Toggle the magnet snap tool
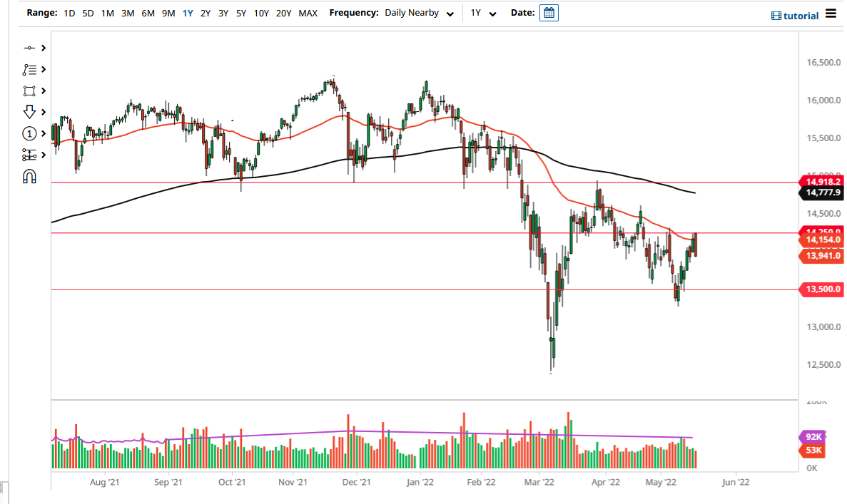The height and width of the screenshot is (504, 847). 29,176
